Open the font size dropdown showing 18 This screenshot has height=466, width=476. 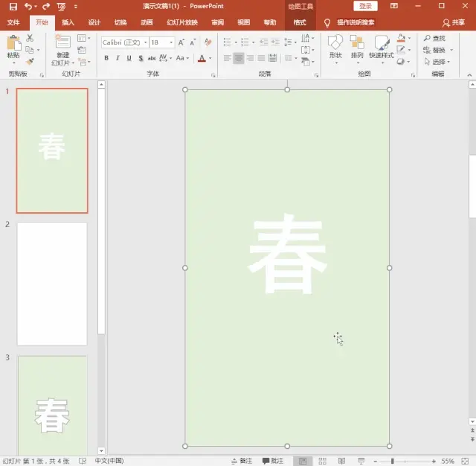tap(171, 42)
